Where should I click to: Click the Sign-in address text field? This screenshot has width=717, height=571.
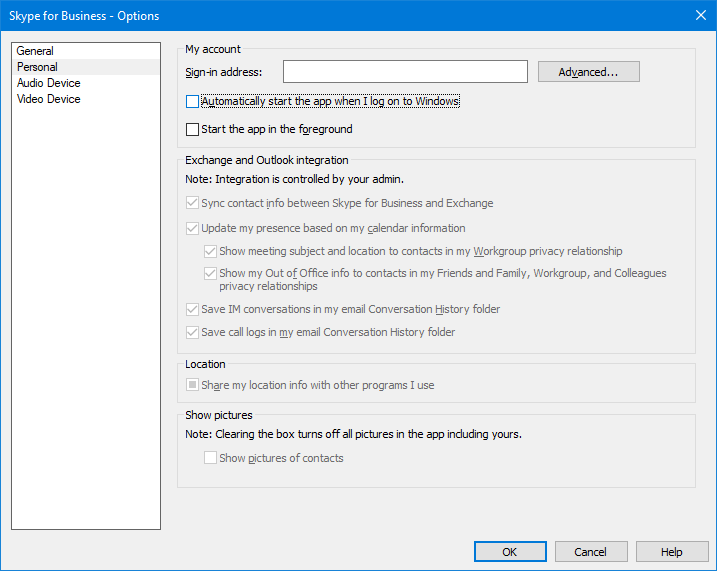(x=405, y=72)
